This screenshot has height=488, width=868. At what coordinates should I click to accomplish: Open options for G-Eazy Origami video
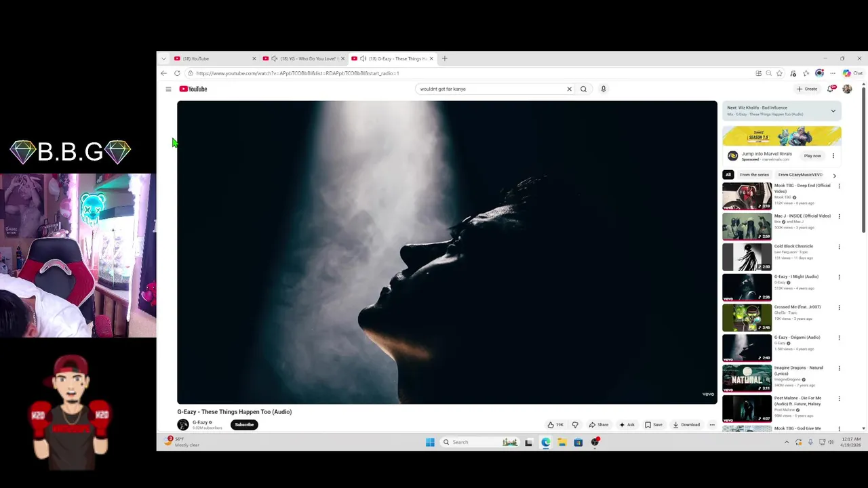[839, 338]
